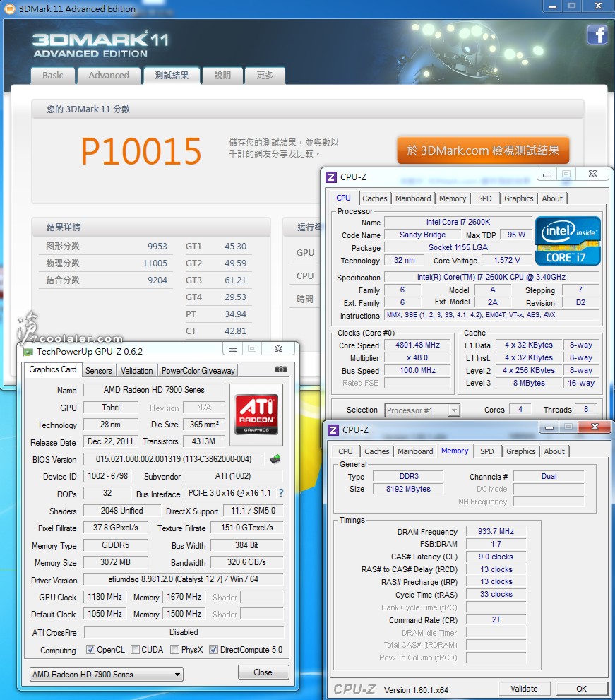Click the CAS# Latency value 9.0 clocks
The height and width of the screenshot is (700, 615).
496,557
